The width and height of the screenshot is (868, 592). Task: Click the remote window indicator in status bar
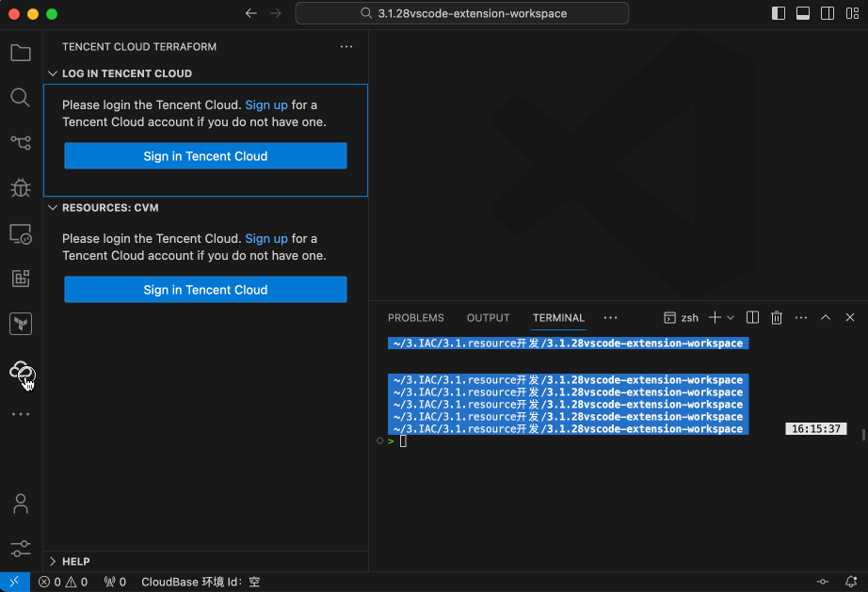click(x=14, y=582)
